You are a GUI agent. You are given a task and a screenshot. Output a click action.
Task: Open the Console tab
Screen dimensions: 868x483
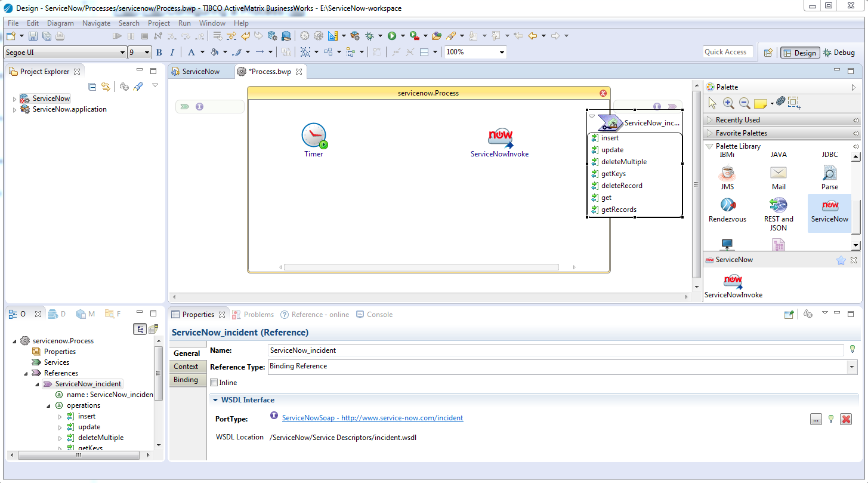tap(374, 315)
